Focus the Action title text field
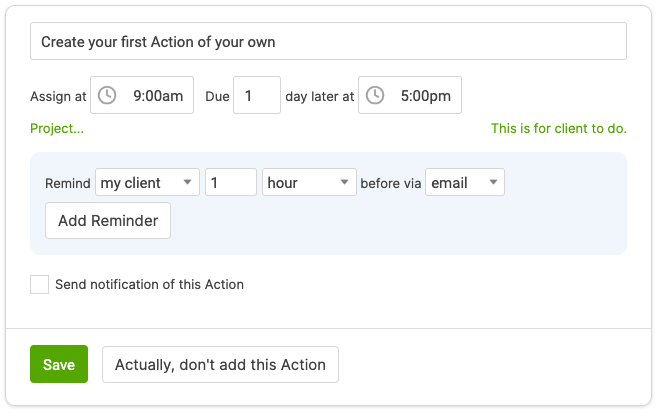The height and width of the screenshot is (419, 656). click(x=328, y=42)
